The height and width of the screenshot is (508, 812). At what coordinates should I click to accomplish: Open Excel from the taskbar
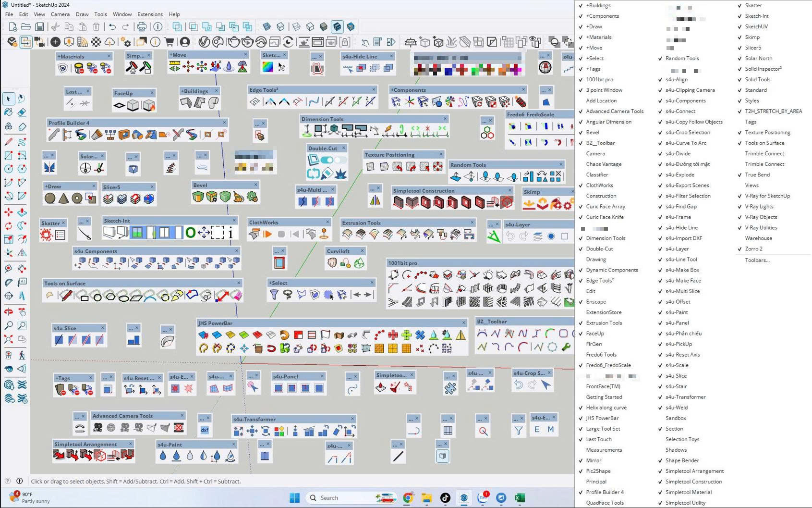click(520, 498)
